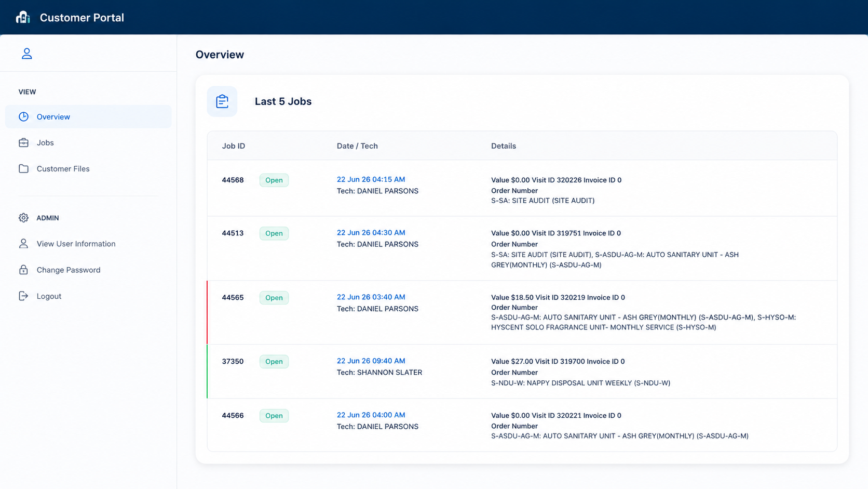The width and height of the screenshot is (868, 489).
Task: Click the VIEW section label
Action: 28,92
